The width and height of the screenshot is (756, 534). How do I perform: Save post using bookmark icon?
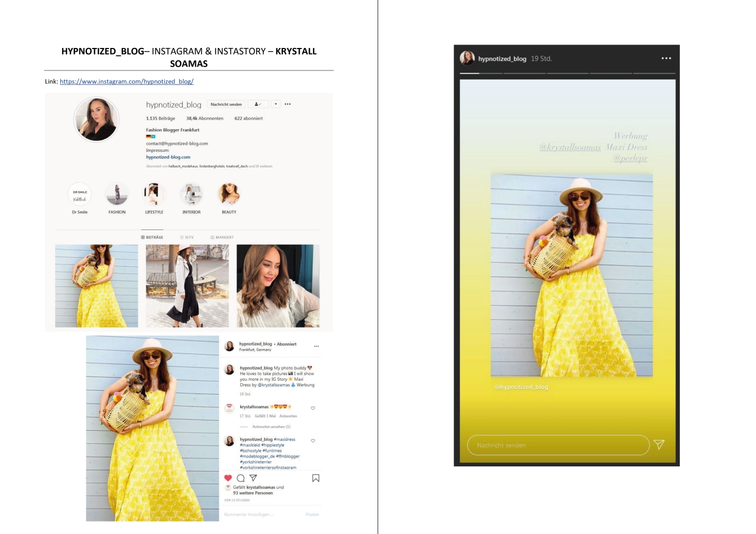pos(315,478)
